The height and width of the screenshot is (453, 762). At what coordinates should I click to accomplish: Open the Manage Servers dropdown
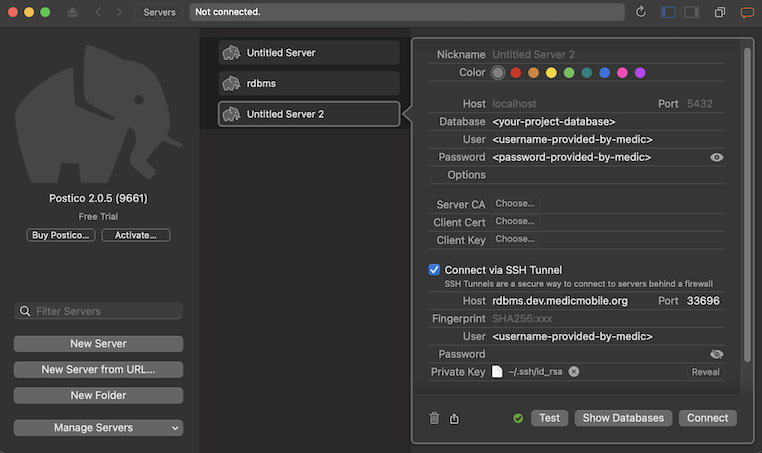tap(98, 428)
